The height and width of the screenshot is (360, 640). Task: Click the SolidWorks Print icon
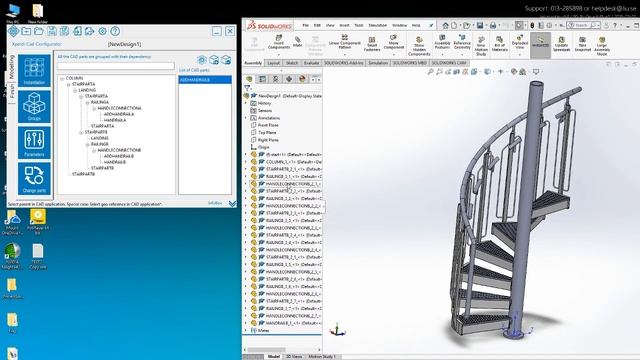[493, 25]
